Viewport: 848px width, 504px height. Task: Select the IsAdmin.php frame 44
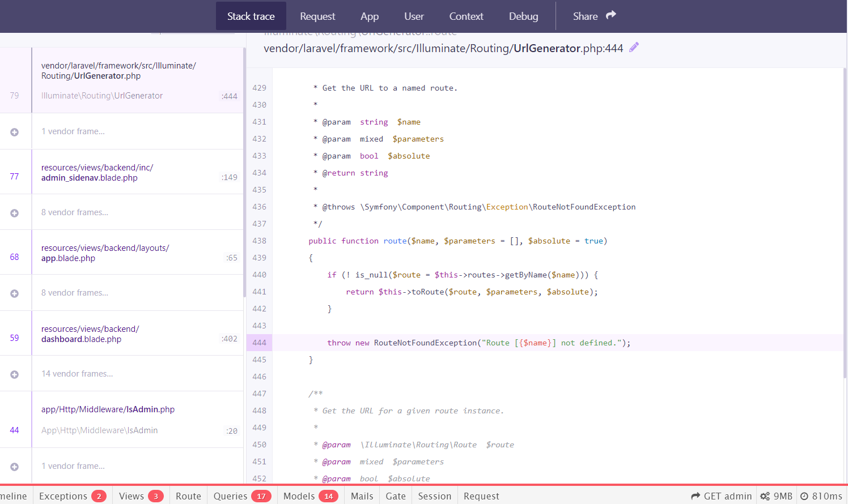tap(122, 420)
